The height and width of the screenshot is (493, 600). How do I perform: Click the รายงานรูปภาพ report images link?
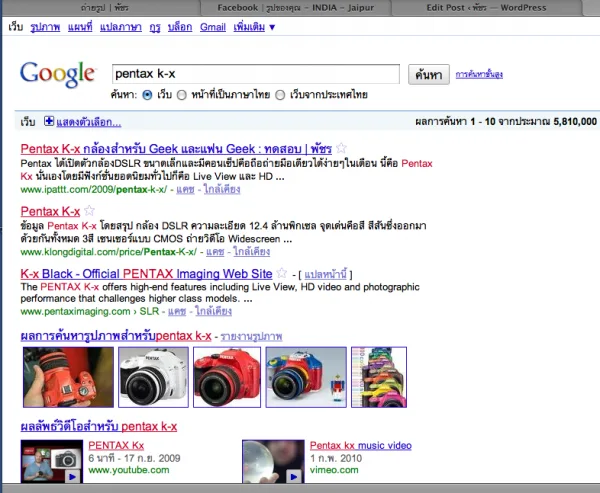click(251, 336)
